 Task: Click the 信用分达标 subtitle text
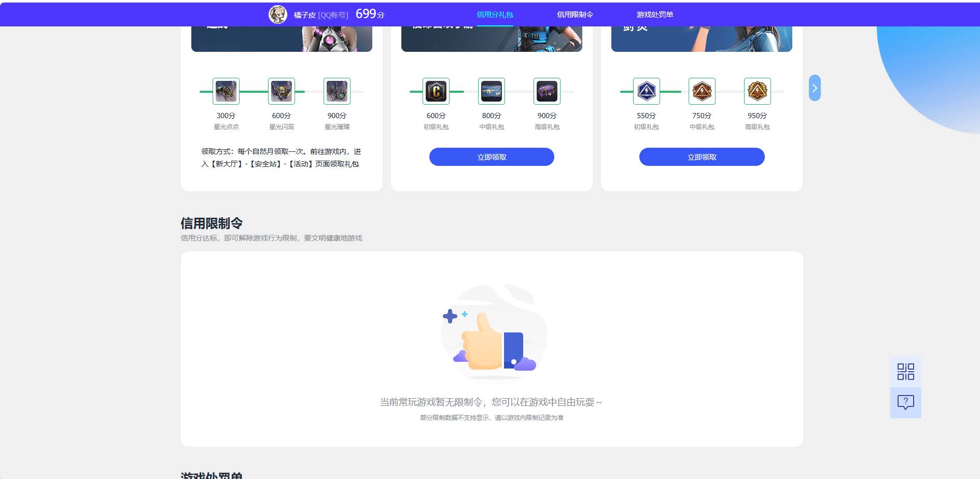coord(271,238)
